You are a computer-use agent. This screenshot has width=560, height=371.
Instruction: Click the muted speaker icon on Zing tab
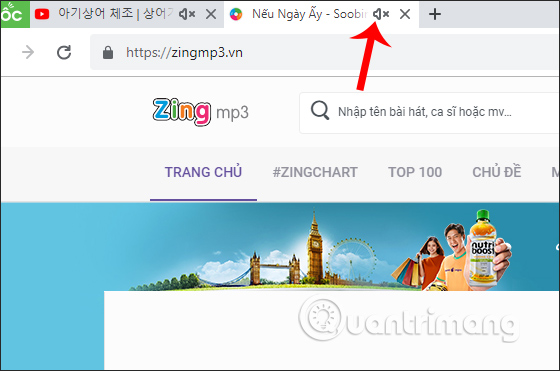(x=381, y=14)
